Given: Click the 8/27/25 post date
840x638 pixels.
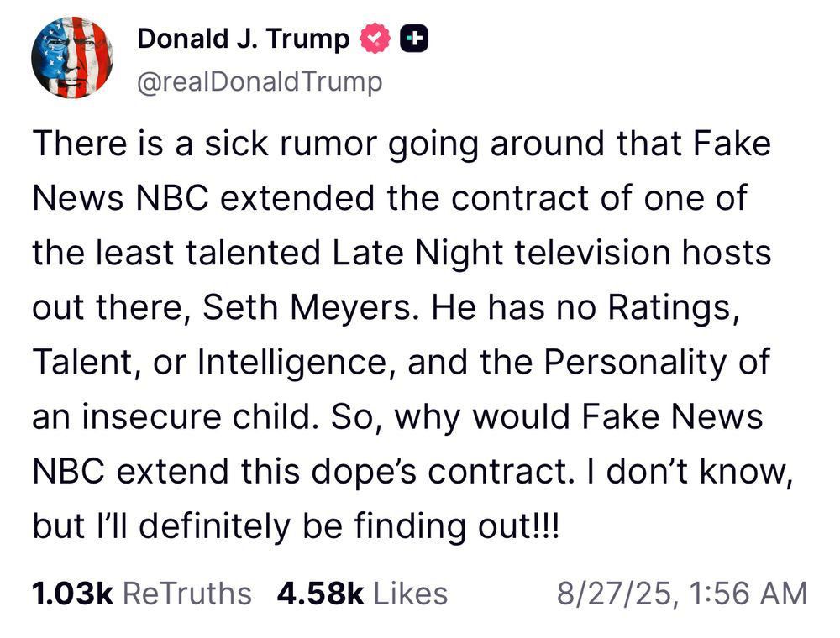Looking at the screenshot, I should [614, 594].
